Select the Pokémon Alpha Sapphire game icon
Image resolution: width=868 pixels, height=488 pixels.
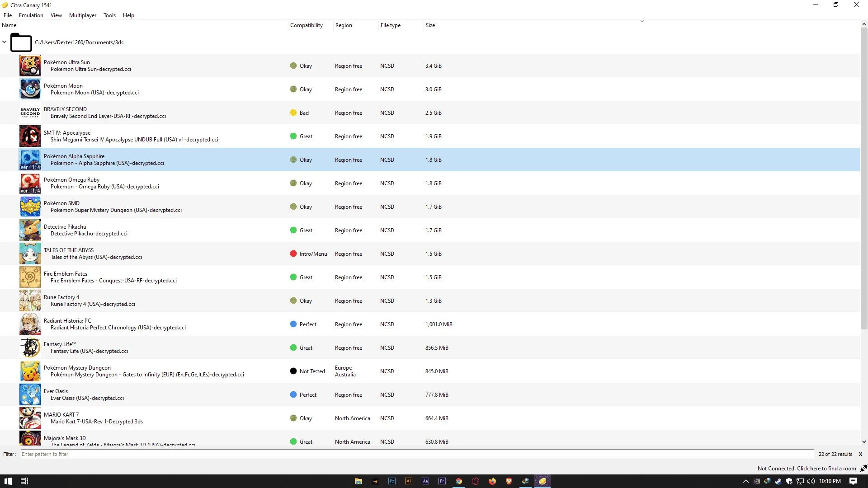pos(30,160)
